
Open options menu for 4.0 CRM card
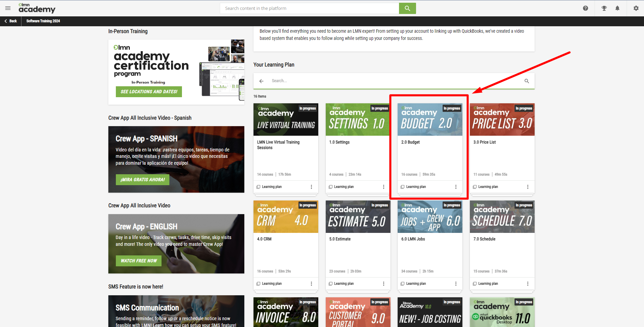click(311, 284)
